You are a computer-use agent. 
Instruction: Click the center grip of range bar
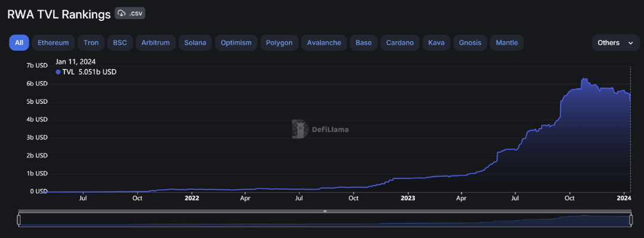tap(325, 211)
